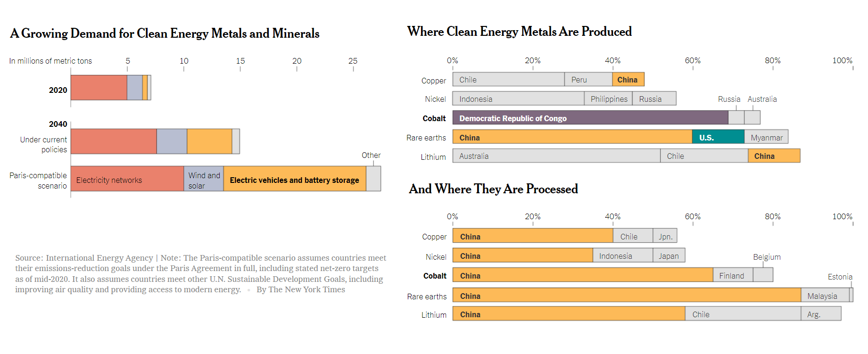Select the Electricity networks labeled bar segment
The width and height of the screenshot is (868, 354).
coord(127,179)
